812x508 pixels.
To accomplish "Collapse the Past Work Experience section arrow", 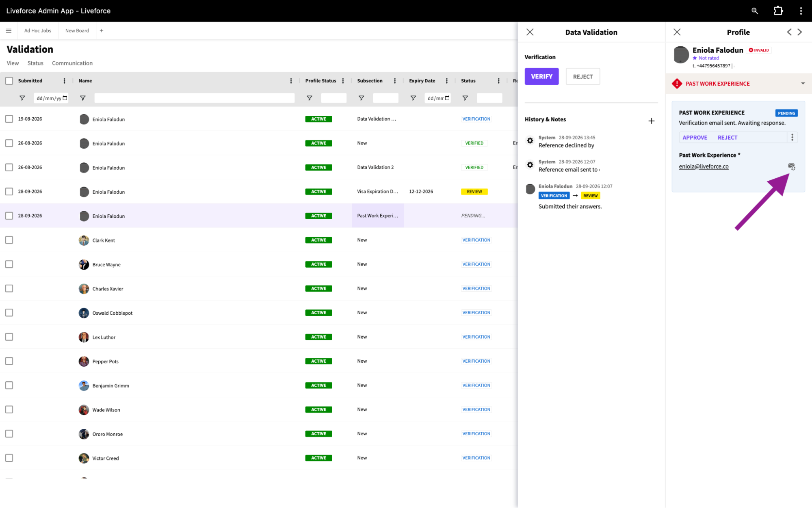I will [x=803, y=84].
